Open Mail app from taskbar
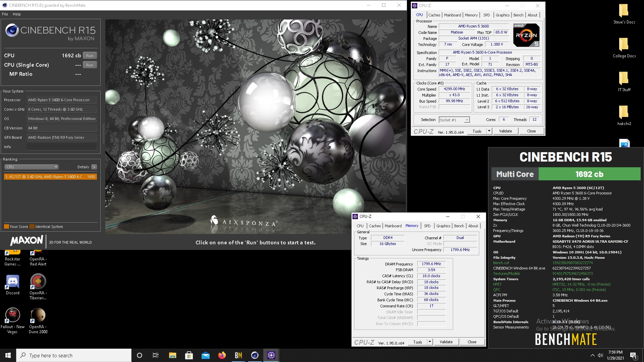 point(205,355)
